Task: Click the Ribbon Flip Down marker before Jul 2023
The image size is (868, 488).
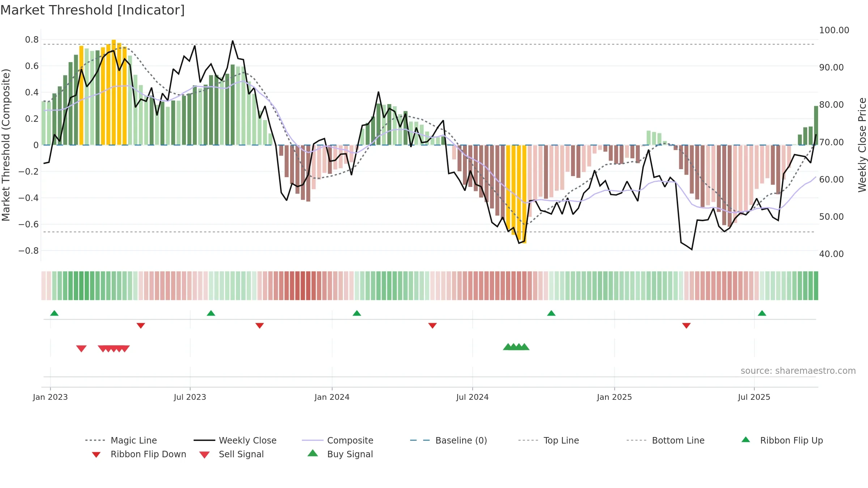Action: point(141,326)
